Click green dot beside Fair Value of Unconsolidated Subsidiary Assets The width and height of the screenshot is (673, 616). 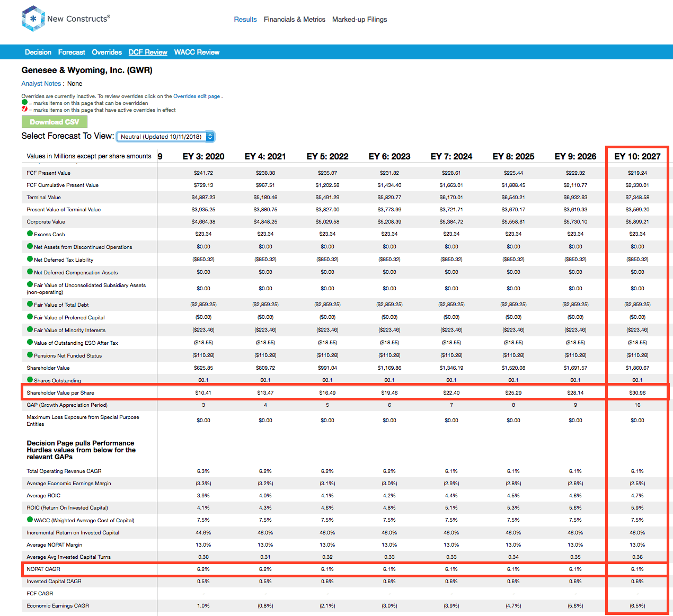pos(30,284)
